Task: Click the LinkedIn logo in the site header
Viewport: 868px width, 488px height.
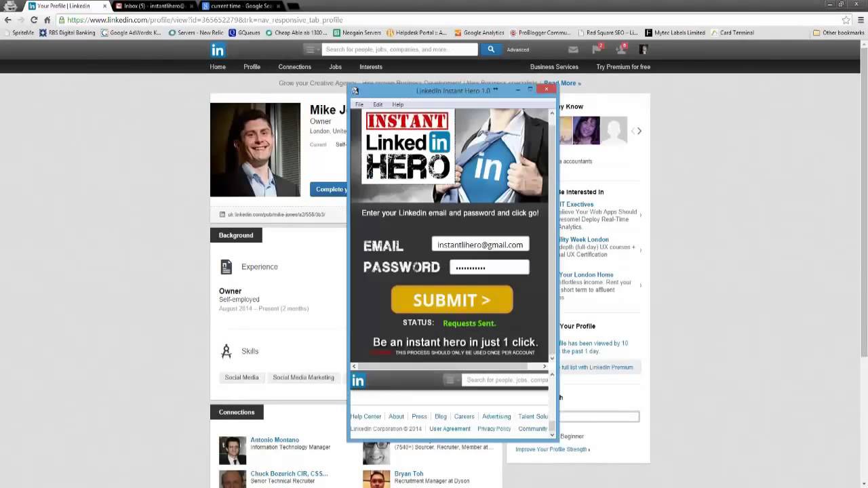Action: point(218,49)
